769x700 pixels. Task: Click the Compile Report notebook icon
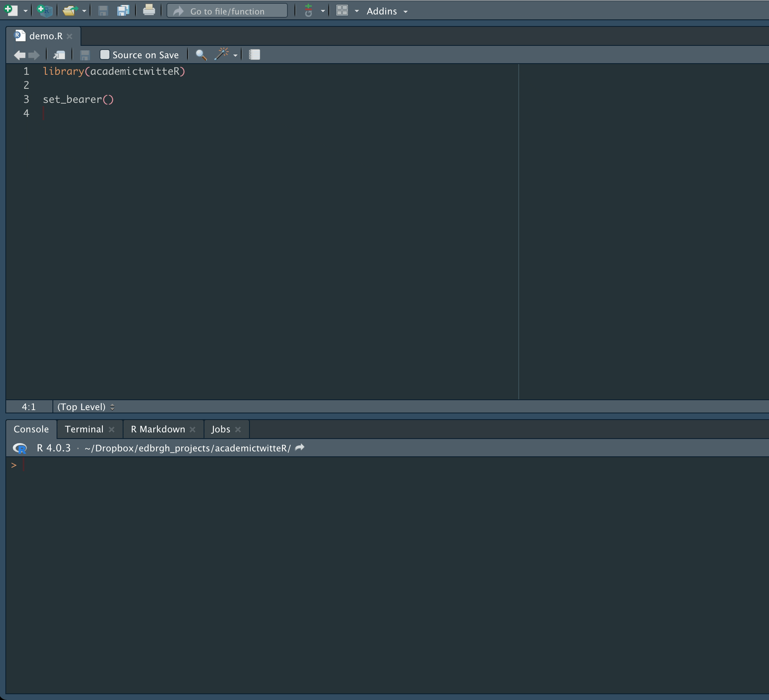[254, 55]
